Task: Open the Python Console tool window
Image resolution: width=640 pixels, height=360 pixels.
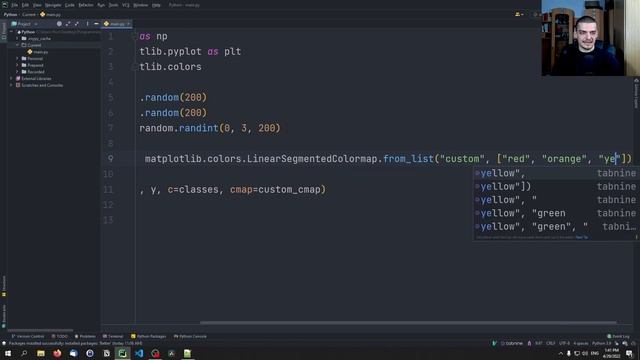Action: [190, 337]
